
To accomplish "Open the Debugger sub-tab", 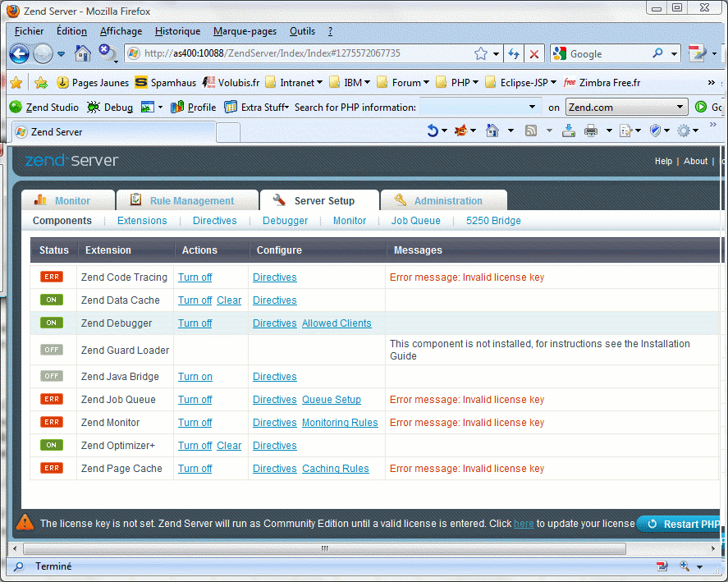I will [x=285, y=221].
